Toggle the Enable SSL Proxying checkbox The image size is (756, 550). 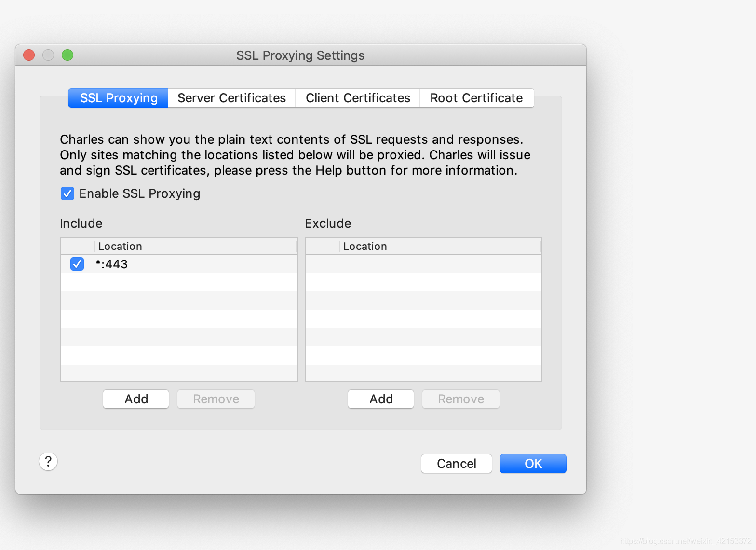coord(67,193)
